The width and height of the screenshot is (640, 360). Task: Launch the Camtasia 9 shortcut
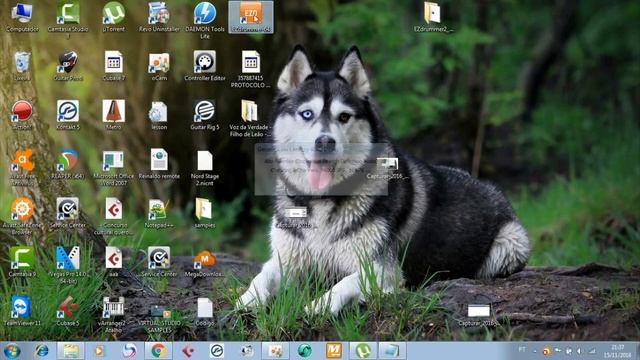(22, 262)
